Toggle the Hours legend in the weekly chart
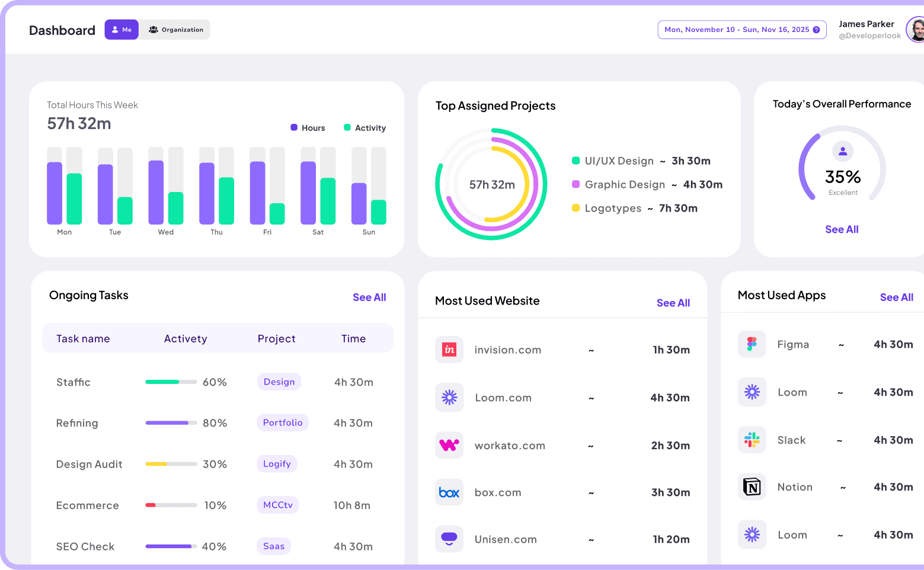 308,127
